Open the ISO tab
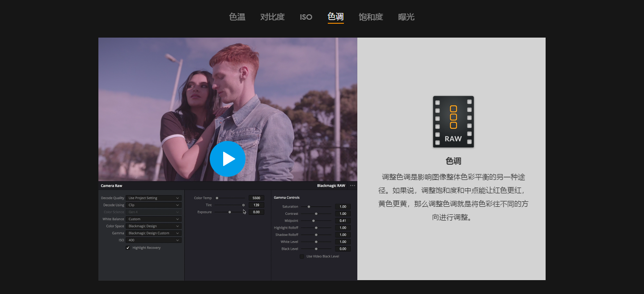644x294 pixels. pyautogui.click(x=306, y=17)
